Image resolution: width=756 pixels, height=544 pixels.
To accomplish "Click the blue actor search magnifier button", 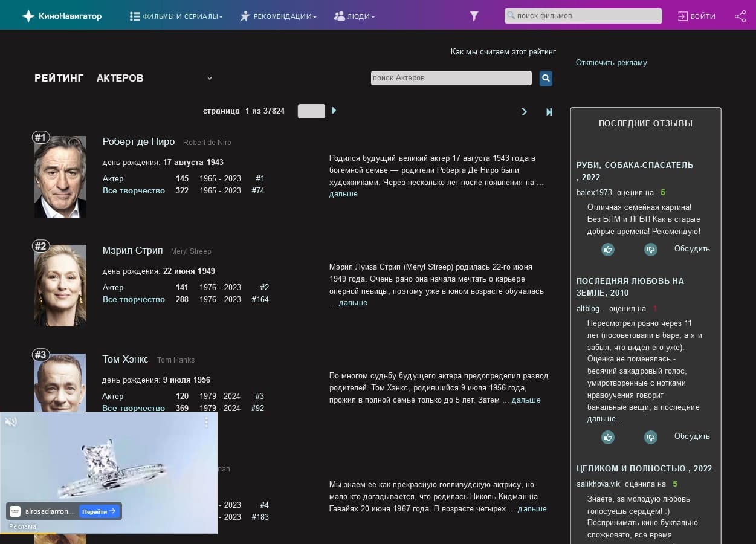I will [546, 78].
